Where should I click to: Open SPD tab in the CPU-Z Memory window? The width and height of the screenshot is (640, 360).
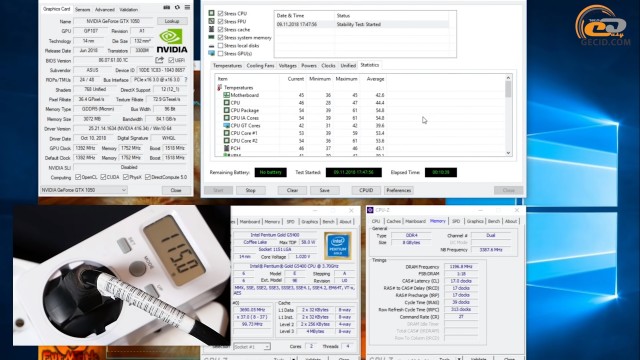(x=456, y=221)
